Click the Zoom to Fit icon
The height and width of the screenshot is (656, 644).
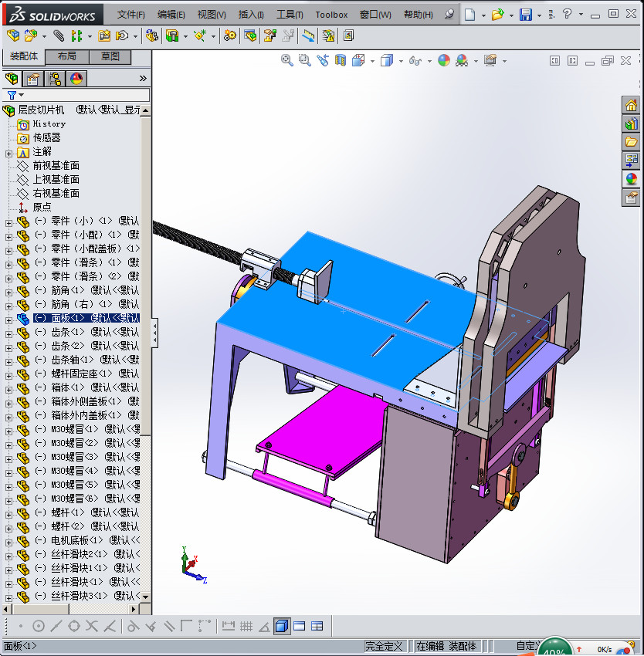click(x=286, y=61)
